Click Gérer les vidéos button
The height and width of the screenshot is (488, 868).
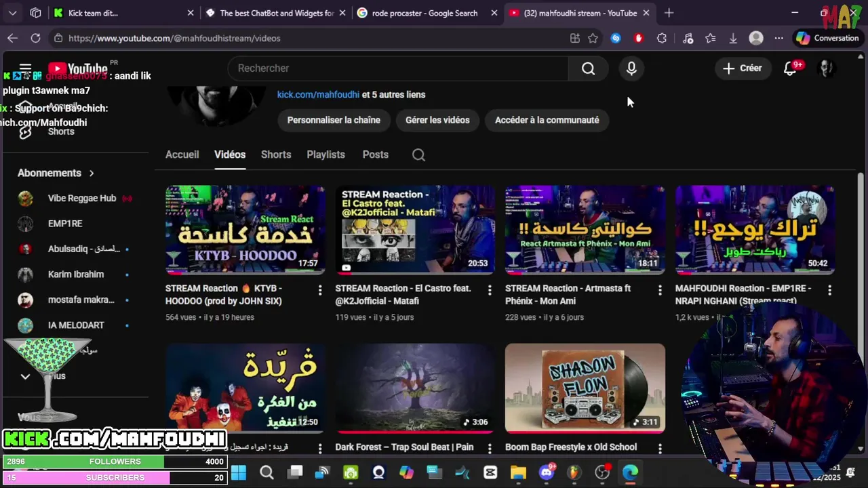coord(437,120)
